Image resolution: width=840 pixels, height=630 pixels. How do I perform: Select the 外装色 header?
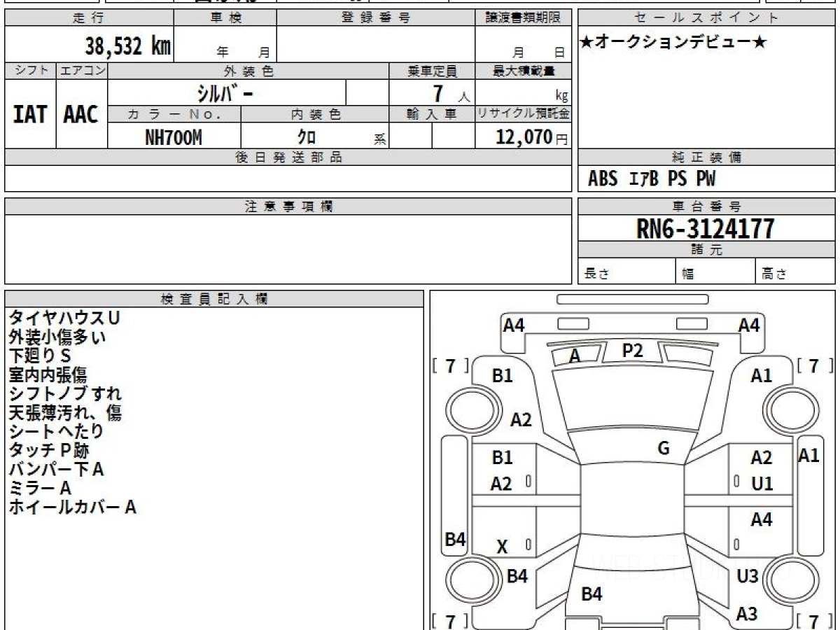click(248, 71)
